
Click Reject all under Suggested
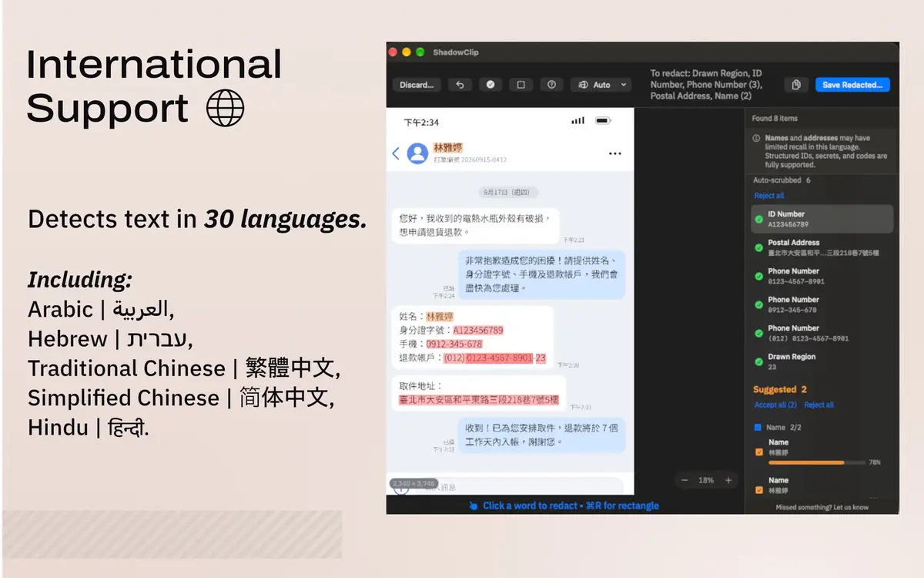point(819,405)
